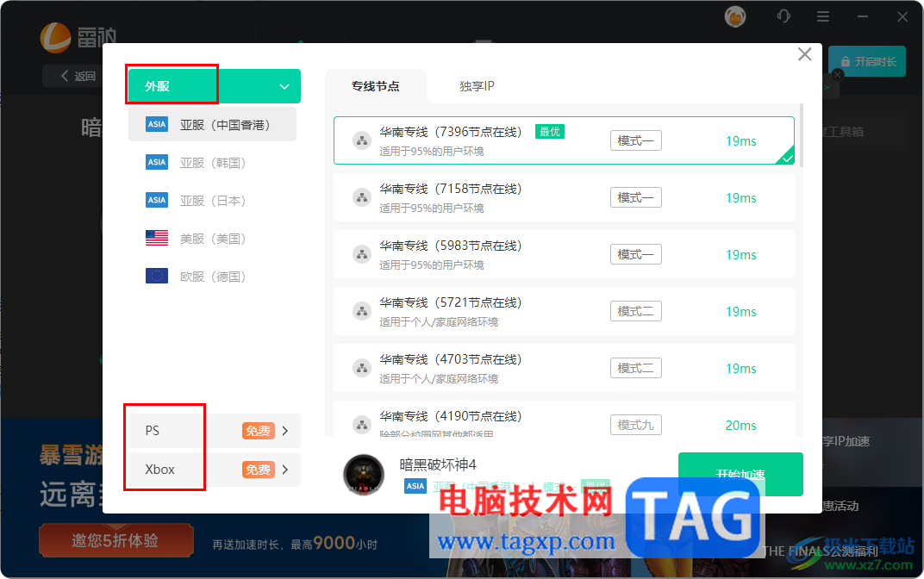924x579 pixels.
Task: Click the ASIA badge icon for 韩国
Action: tap(157, 162)
